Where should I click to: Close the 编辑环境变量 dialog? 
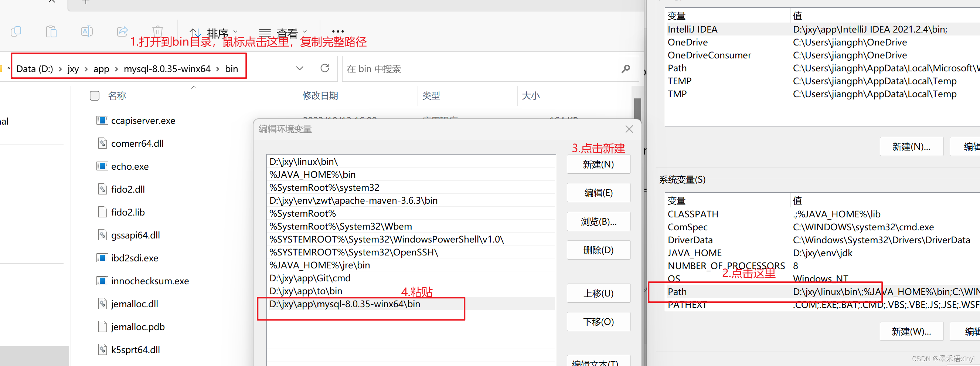point(629,129)
